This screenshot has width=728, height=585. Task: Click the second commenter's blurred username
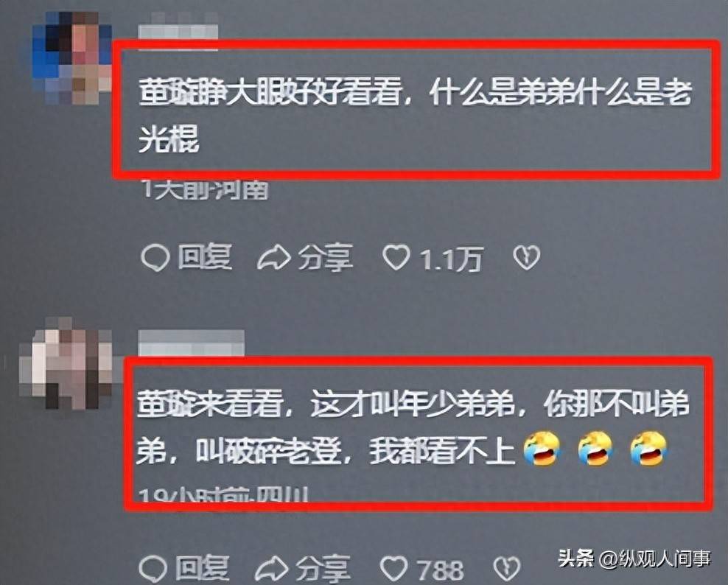pos(192,343)
